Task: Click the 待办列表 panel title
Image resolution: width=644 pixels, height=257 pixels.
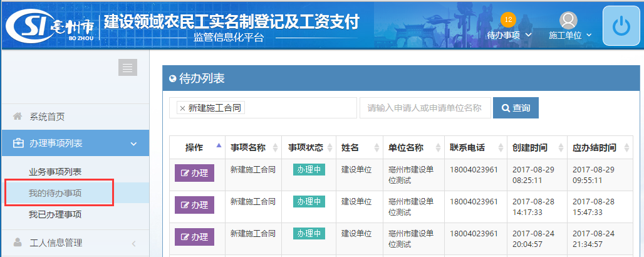Action: [202, 78]
